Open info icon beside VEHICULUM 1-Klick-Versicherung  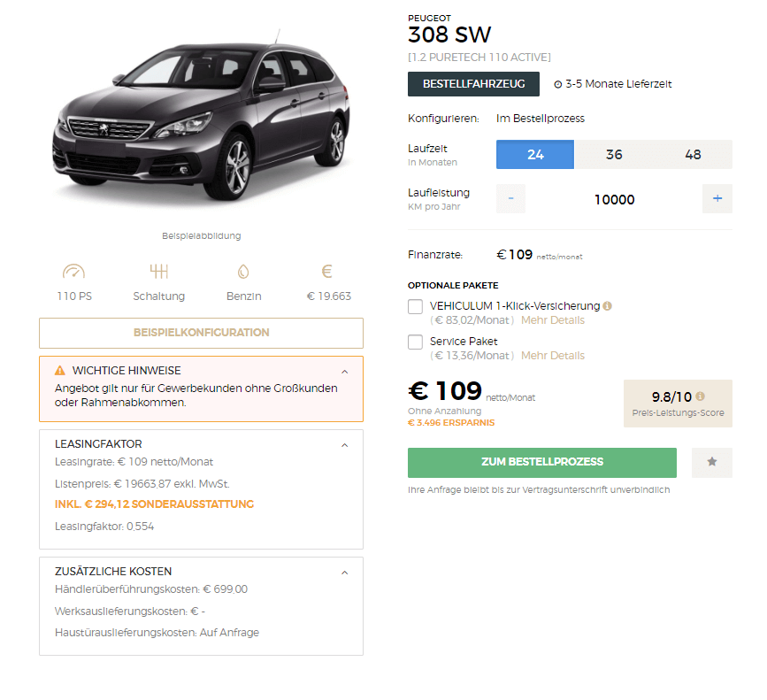[608, 305]
